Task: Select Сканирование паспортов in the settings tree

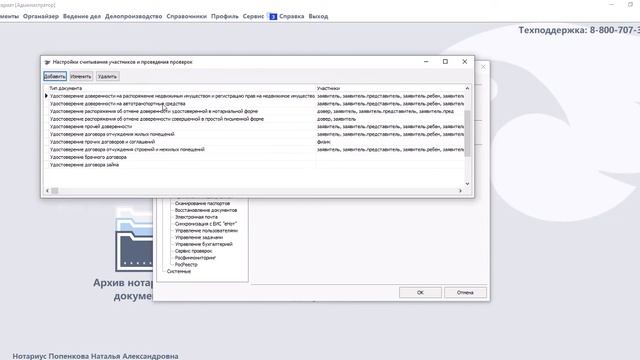Action: 202,203
